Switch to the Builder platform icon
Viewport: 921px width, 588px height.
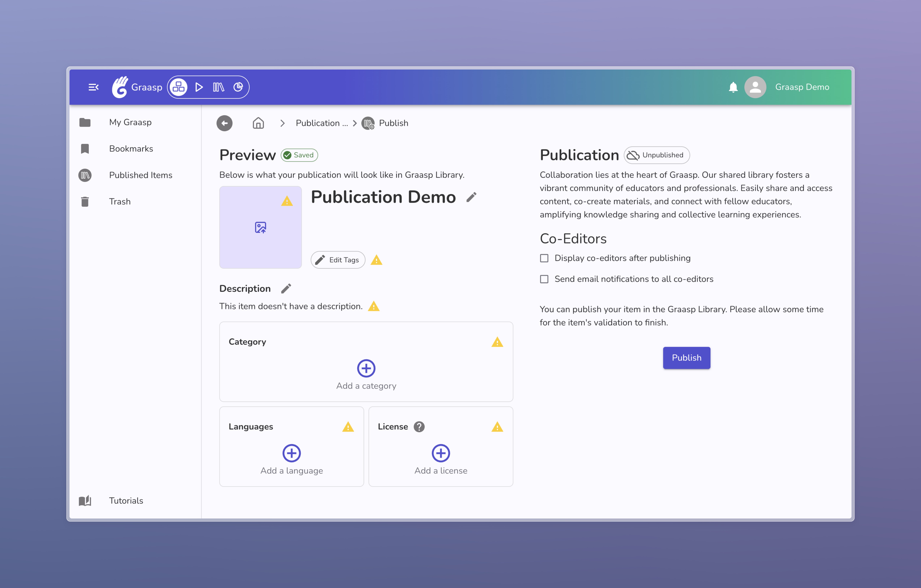coord(179,87)
